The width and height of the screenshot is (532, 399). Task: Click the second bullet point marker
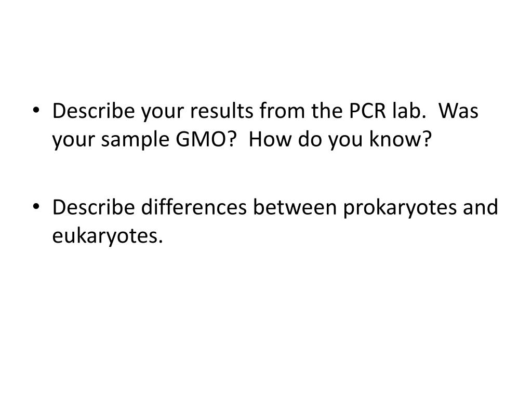[36, 206]
